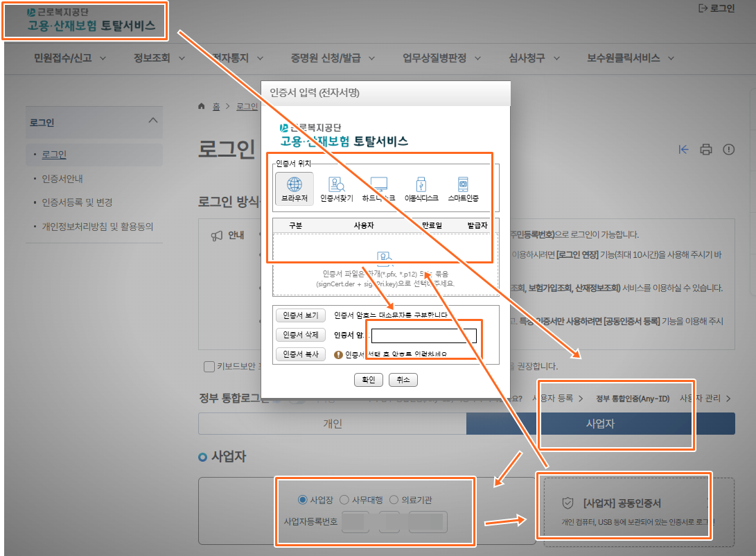Click the megaphone 안내 icon
This screenshot has width=756, height=556.
pos(216,235)
